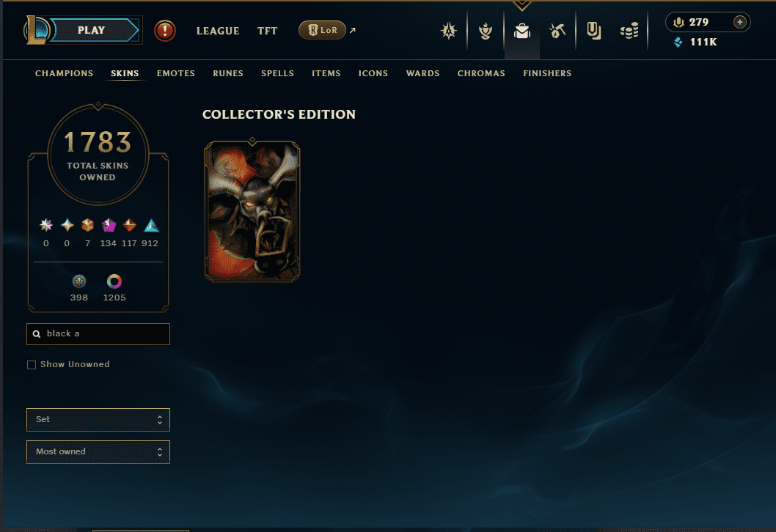
Task: Open the Most owned sort dropdown
Action: click(98, 452)
